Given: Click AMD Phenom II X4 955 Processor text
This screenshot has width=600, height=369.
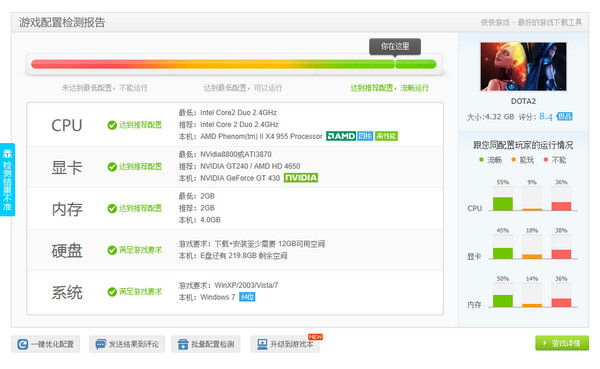Looking at the screenshot, I should tap(261, 136).
